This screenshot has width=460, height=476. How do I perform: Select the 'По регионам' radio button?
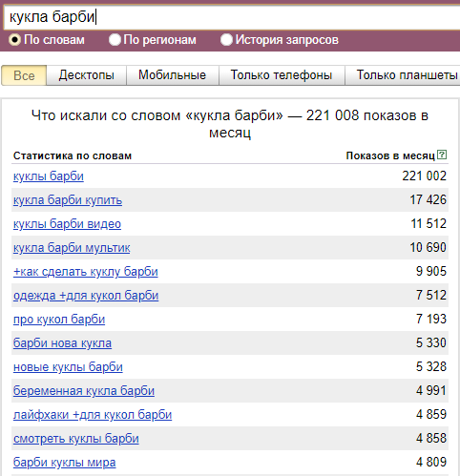point(115,40)
